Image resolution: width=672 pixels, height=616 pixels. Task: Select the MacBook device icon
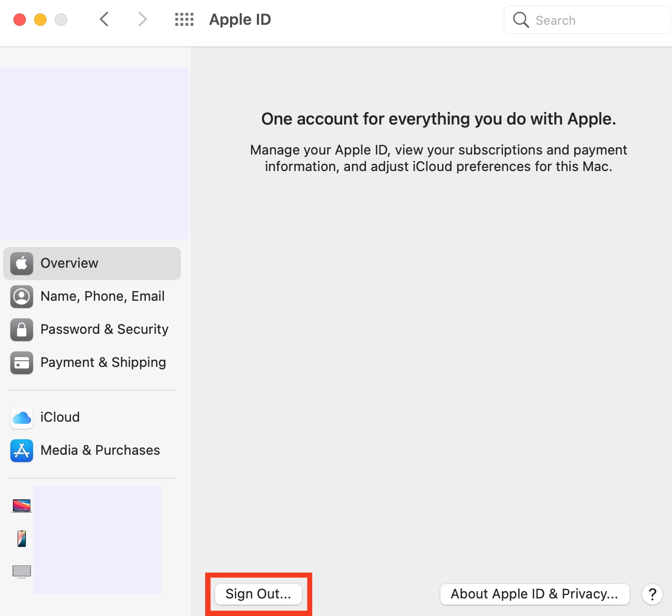pos(21,505)
